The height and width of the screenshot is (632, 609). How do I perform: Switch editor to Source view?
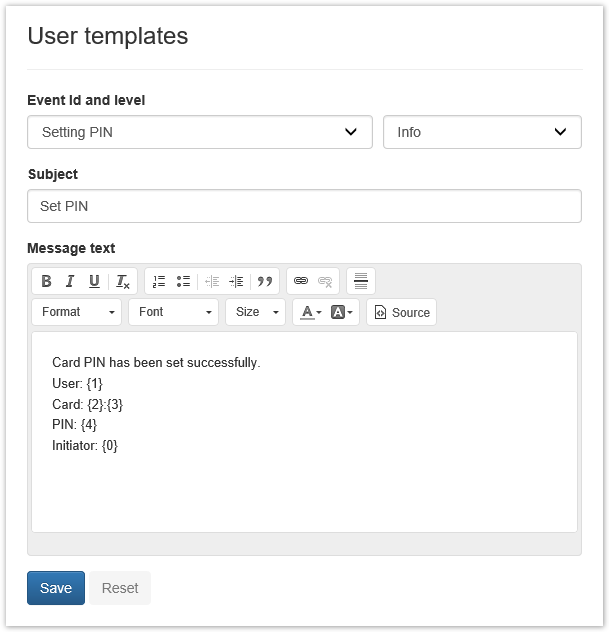[401, 312]
